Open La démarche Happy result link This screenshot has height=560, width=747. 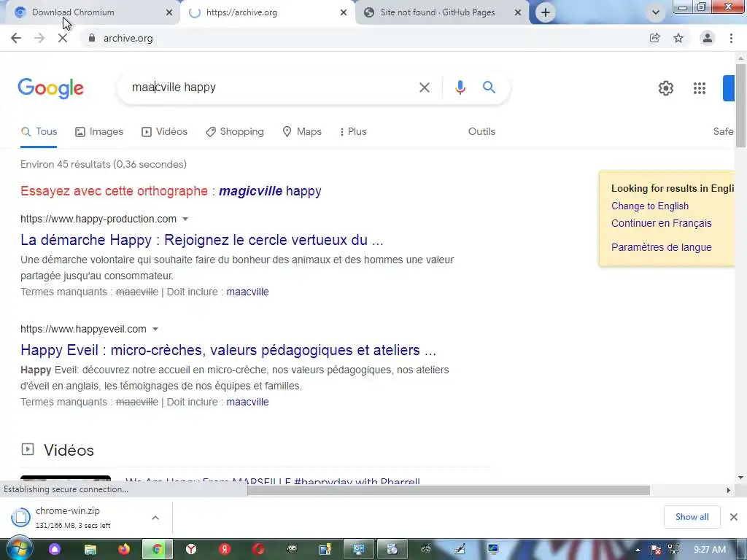click(x=202, y=240)
